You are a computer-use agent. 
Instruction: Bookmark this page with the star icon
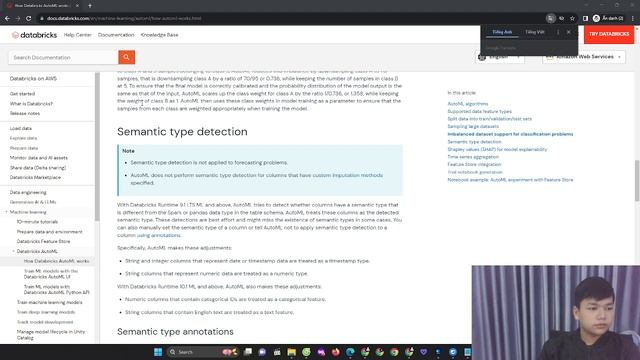click(573, 18)
